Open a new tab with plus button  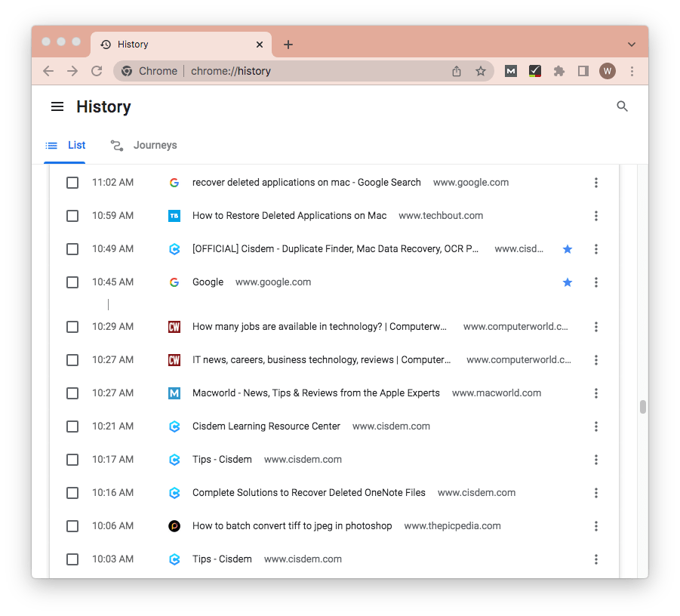point(288,45)
